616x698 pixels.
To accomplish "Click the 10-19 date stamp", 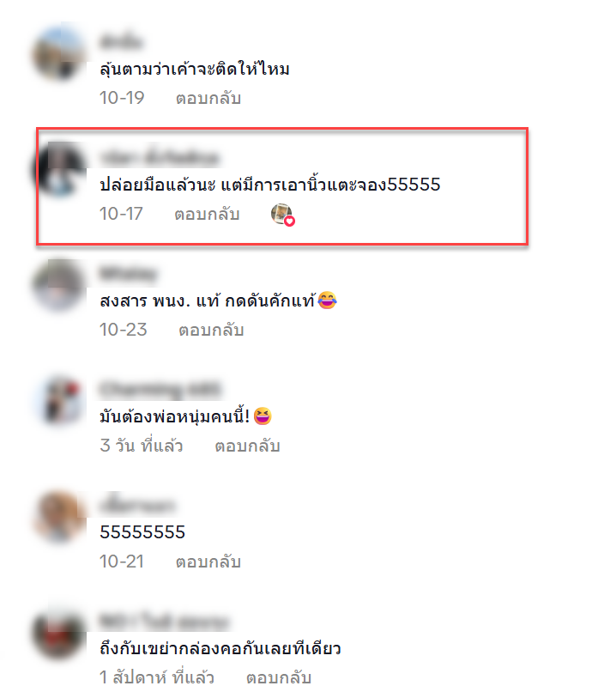I will click(122, 98).
